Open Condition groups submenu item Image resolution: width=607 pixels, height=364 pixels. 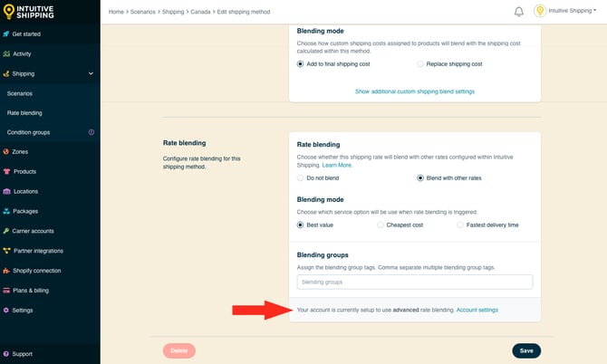coord(28,132)
